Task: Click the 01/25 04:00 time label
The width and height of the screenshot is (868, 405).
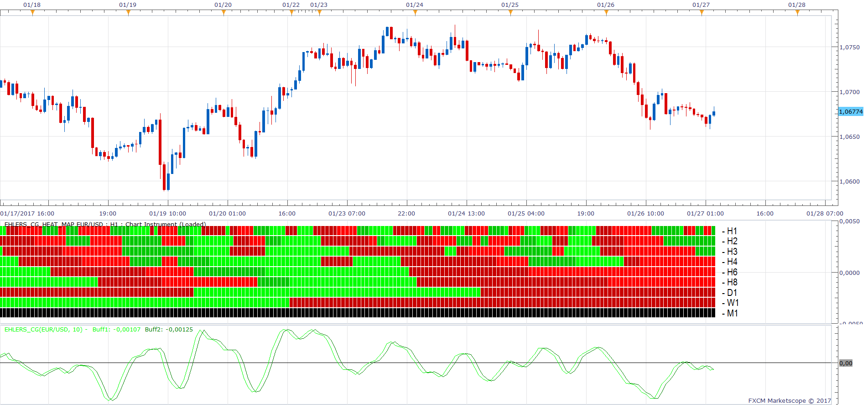Action: click(526, 213)
